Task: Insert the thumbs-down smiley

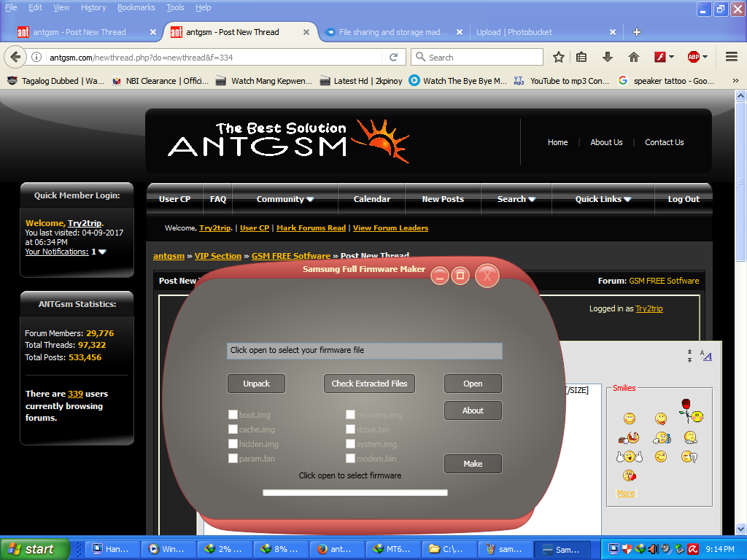Action: point(688,456)
